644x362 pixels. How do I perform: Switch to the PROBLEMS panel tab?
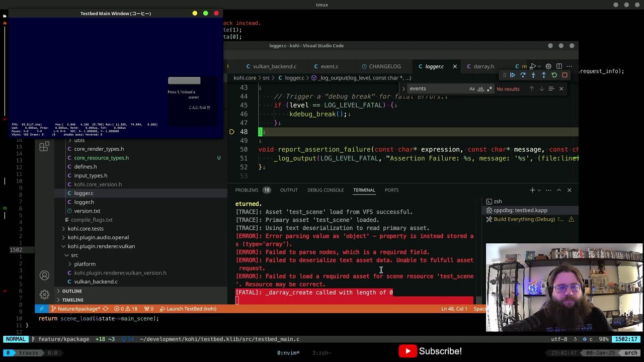[x=253, y=190]
